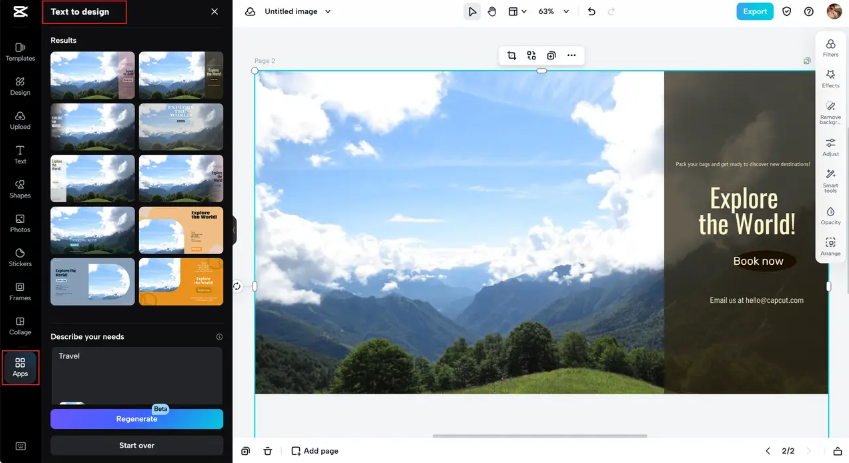Select the hand pan tool
This screenshot has width=849, height=463.
[492, 11]
